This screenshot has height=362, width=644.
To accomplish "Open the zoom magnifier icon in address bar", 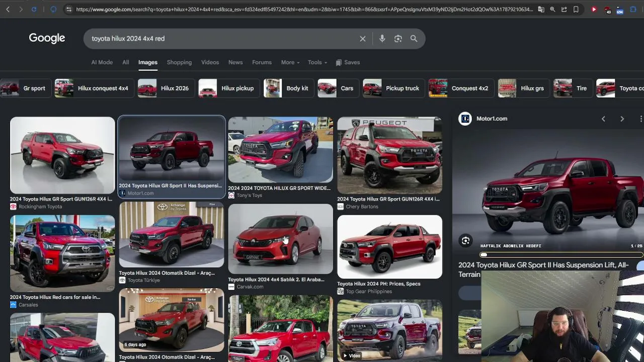I will pos(552,9).
